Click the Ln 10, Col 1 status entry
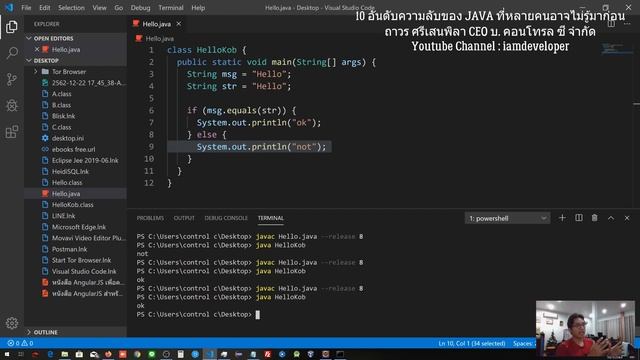 coord(472,344)
